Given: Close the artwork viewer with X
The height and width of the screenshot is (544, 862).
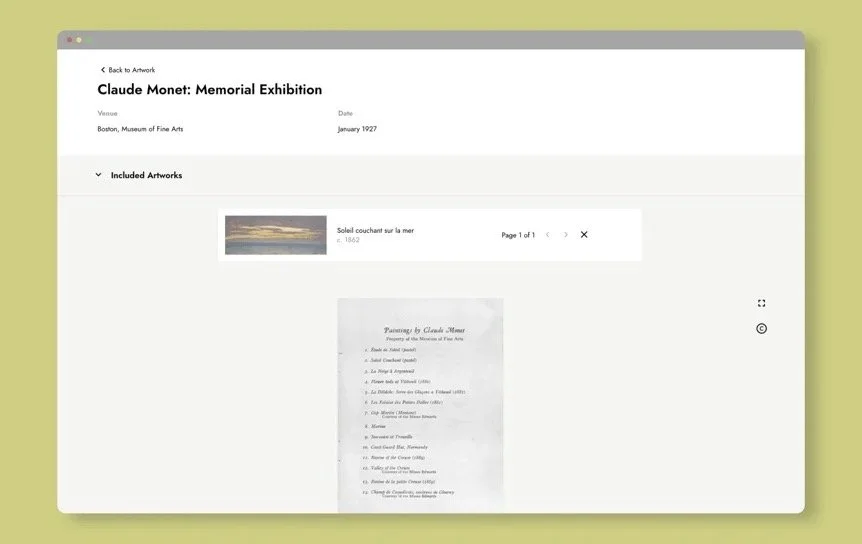Looking at the screenshot, I should 584,235.
